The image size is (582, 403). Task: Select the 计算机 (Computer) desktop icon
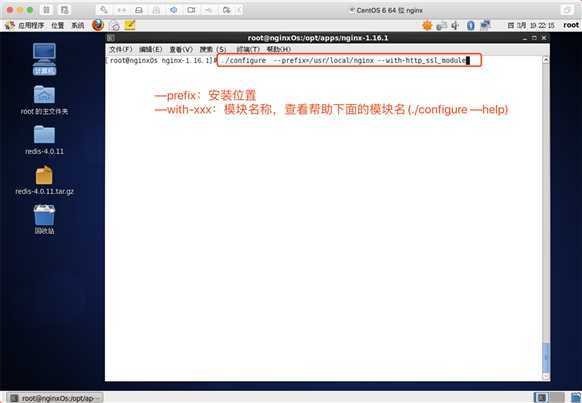[x=44, y=59]
